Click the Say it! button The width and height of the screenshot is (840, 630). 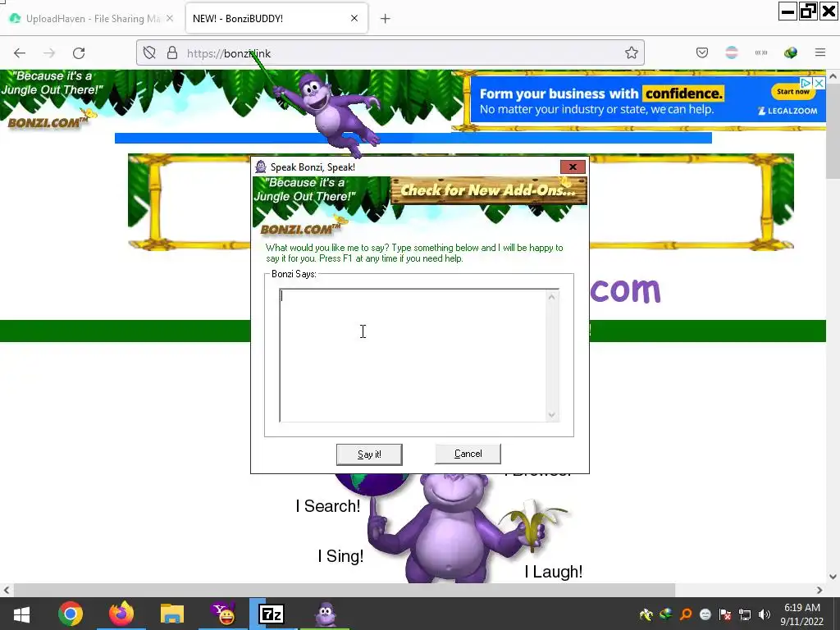click(369, 454)
